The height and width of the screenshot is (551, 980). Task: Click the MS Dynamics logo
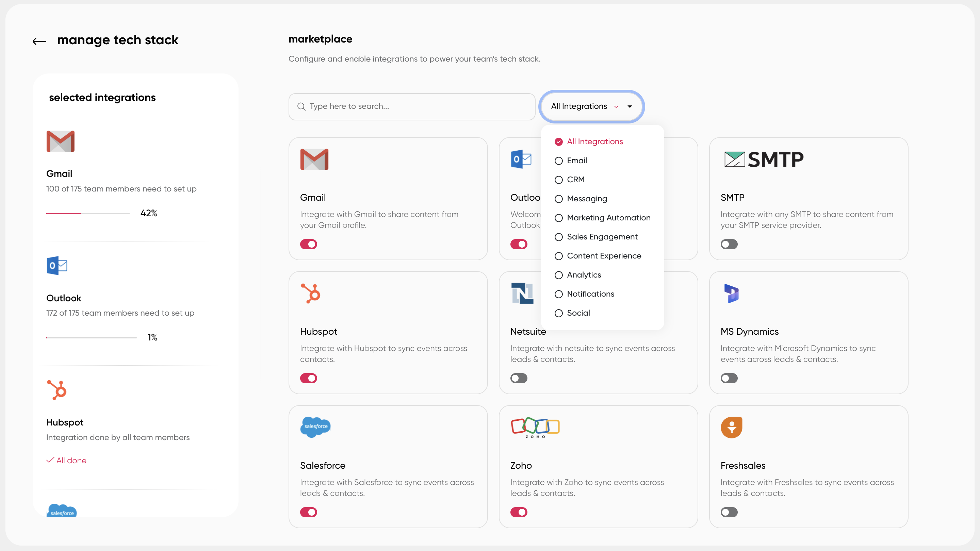731,293
